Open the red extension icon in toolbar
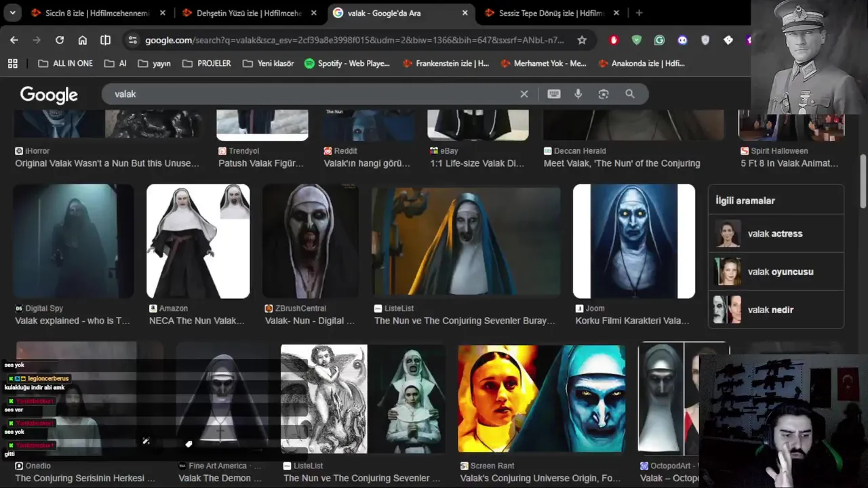 [x=614, y=40]
